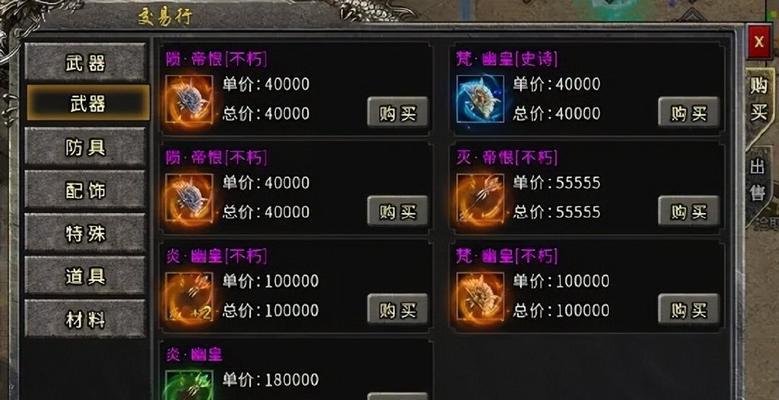Select the green 炎·幽皇 item icon
Image resolution: width=779 pixels, height=400 pixels.
[189, 385]
